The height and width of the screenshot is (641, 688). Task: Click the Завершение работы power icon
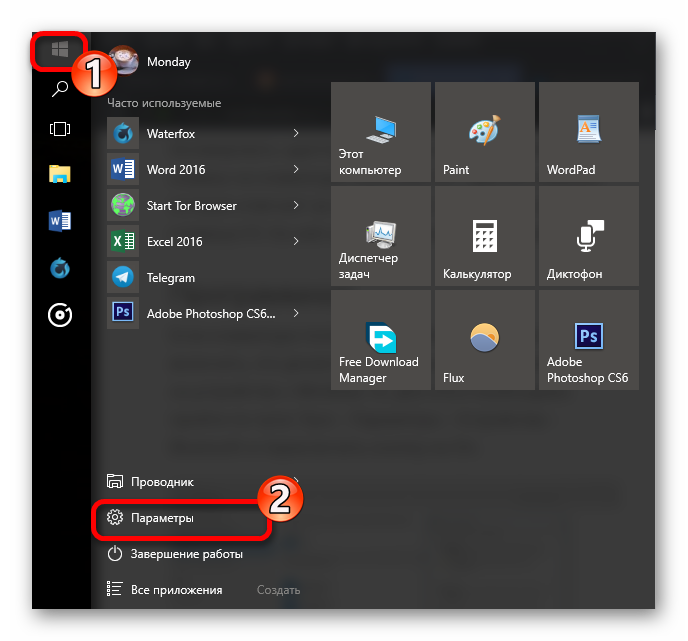[115, 553]
